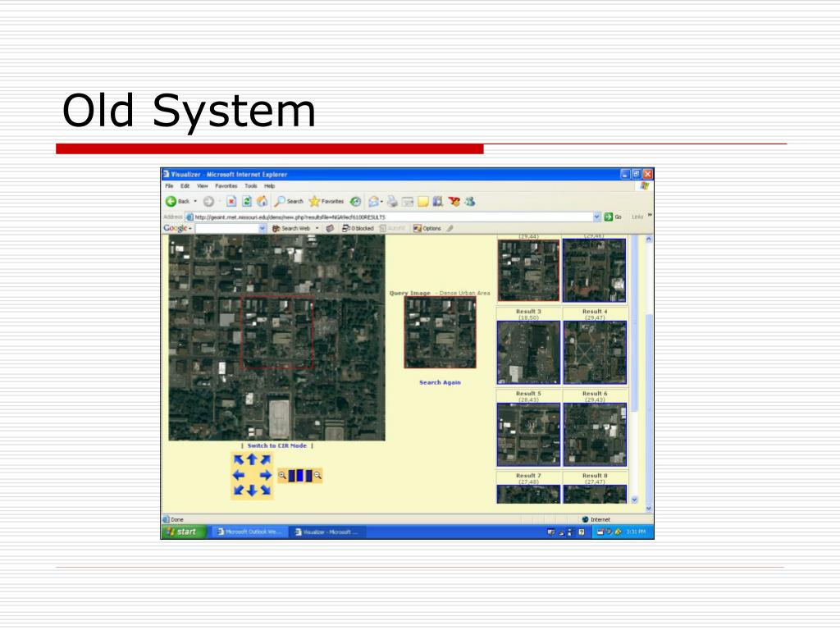Image resolution: width=840 pixels, height=630 pixels.
Task: Open the Result 8 thumbnail
Action: click(x=595, y=494)
